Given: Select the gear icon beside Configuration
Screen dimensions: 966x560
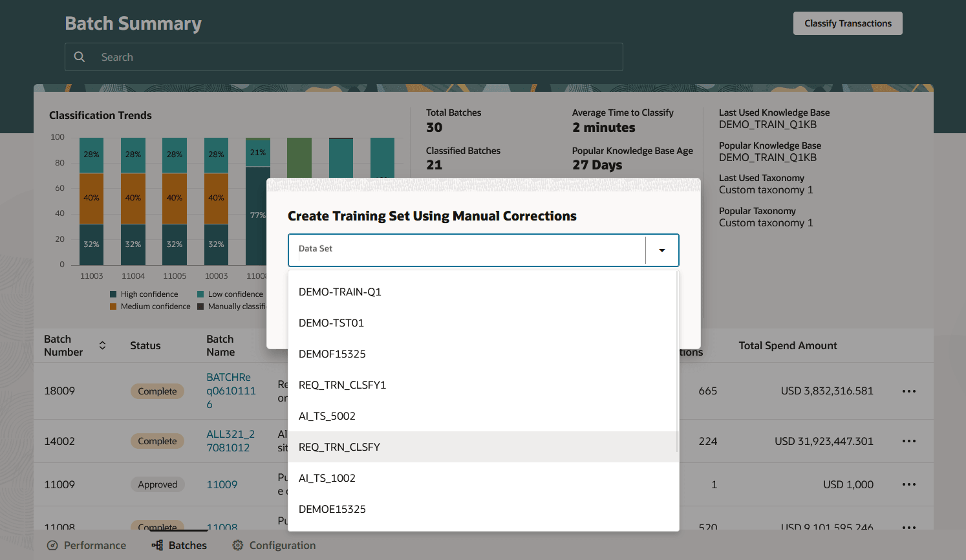Looking at the screenshot, I should (x=237, y=545).
